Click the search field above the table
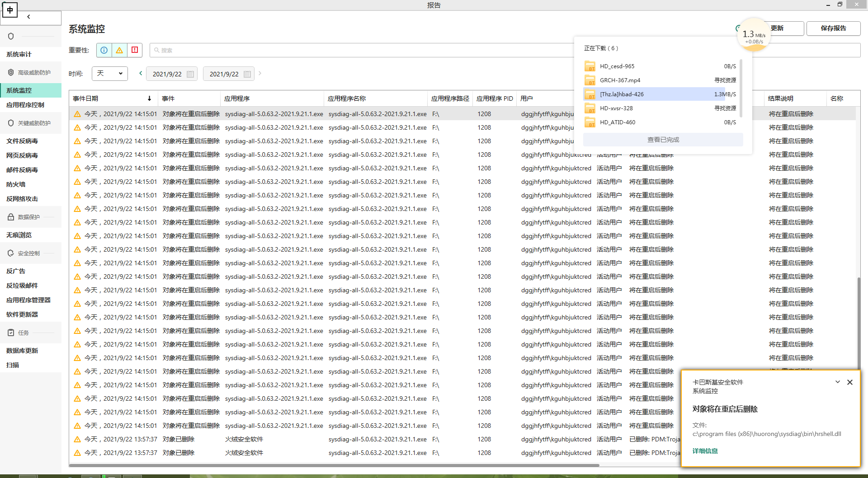This screenshot has width=868, height=478. [x=362, y=50]
